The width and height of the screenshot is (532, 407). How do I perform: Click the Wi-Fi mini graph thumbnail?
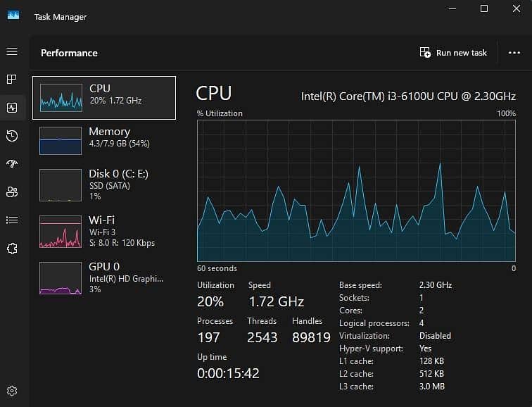click(61, 232)
